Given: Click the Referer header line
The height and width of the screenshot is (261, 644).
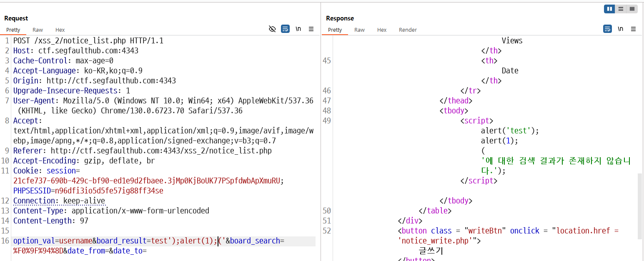Looking at the screenshot, I should click(143, 151).
